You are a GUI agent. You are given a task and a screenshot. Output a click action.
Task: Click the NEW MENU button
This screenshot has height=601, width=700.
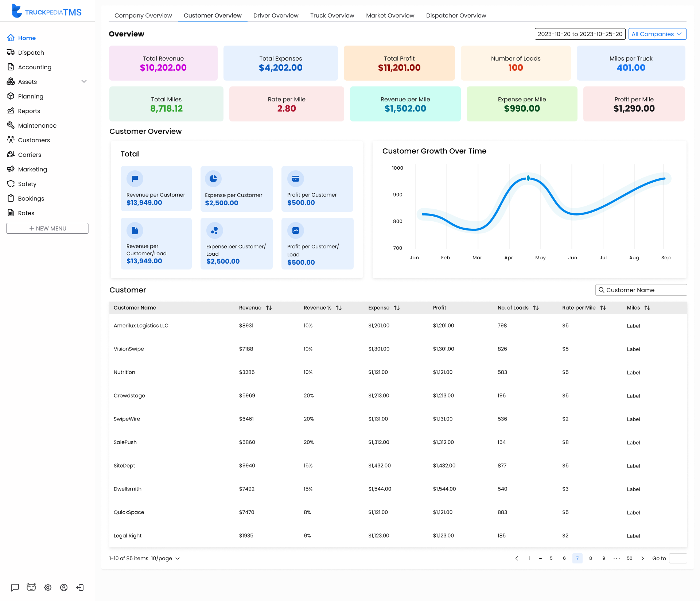(47, 228)
